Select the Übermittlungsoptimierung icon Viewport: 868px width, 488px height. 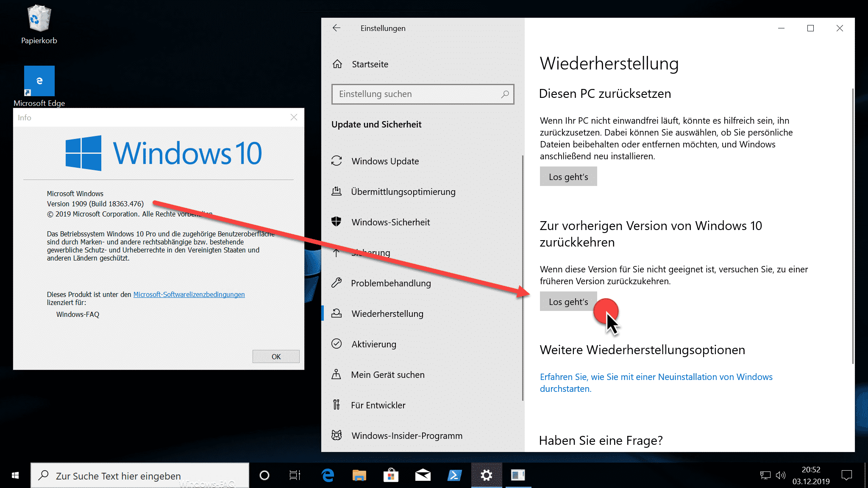[x=337, y=191]
